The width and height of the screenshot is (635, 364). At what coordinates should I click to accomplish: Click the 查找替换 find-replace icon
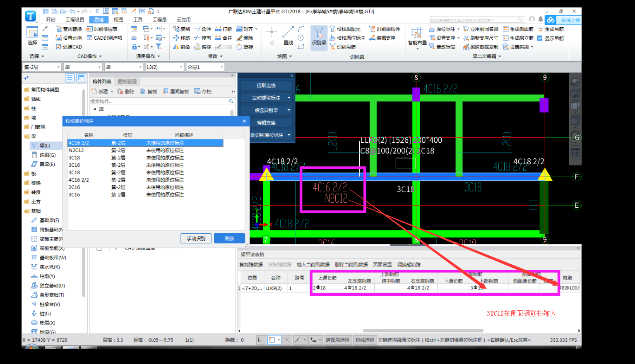[x=59, y=29]
